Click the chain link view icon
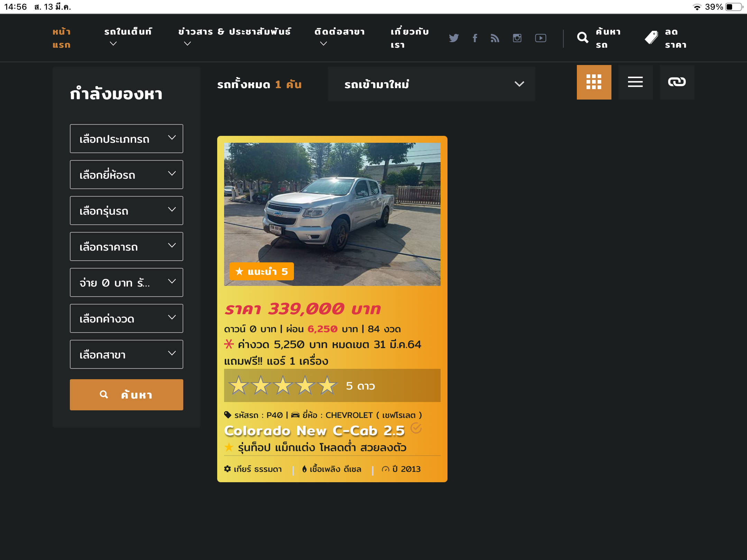Image resolution: width=747 pixels, height=560 pixels. click(x=677, y=82)
